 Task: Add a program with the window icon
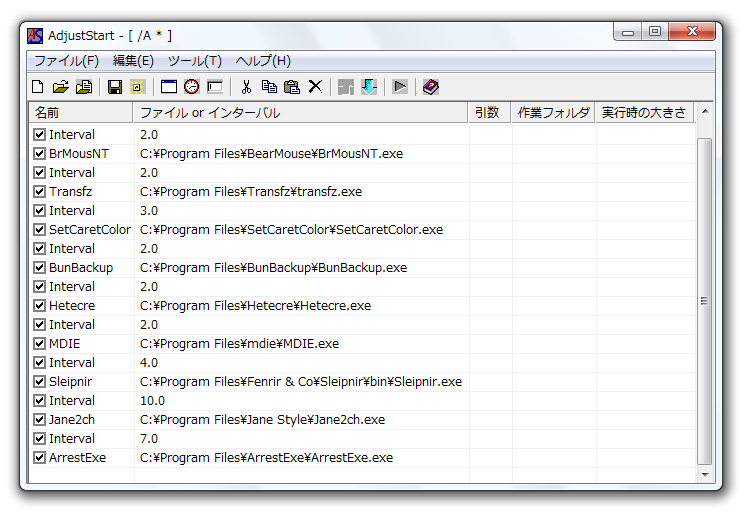[x=169, y=87]
